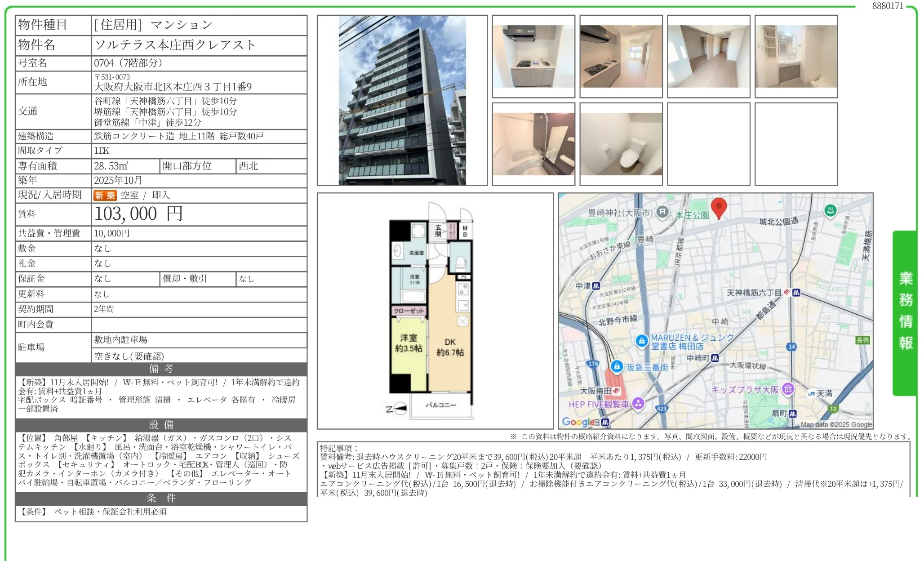The height and width of the screenshot is (561, 924).
Task: Click the HEP FIVE観覧車 purple marker
Action: pyautogui.click(x=638, y=403)
